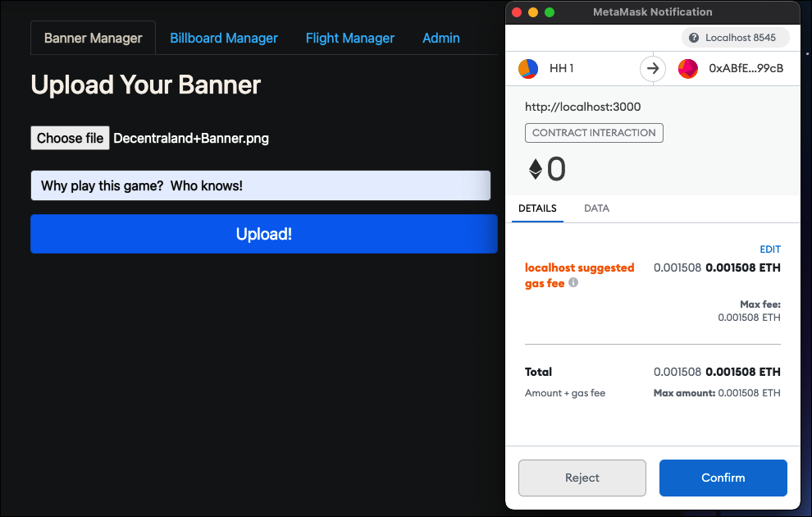The image size is (812, 517).
Task: Click the localhost suggested gas fee label
Action: (x=580, y=275)
